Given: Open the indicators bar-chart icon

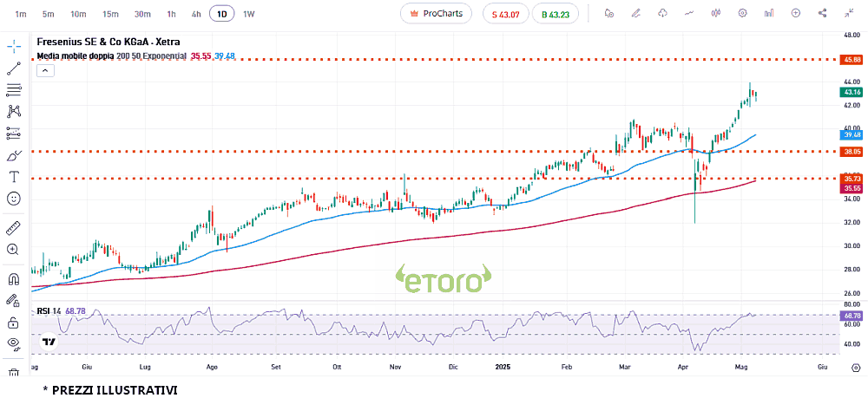Looking at the screenshot, I should click(x=769, y=13).
